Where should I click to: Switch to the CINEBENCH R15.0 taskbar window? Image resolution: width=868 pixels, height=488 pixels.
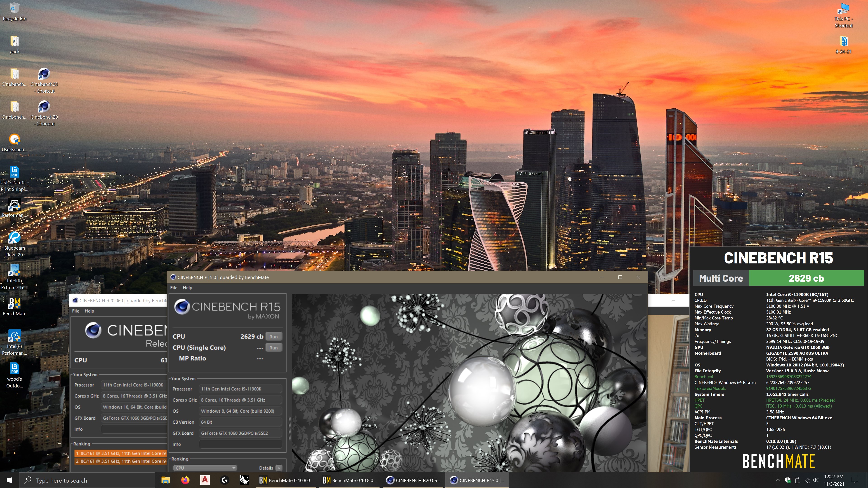tap(477, 480)
